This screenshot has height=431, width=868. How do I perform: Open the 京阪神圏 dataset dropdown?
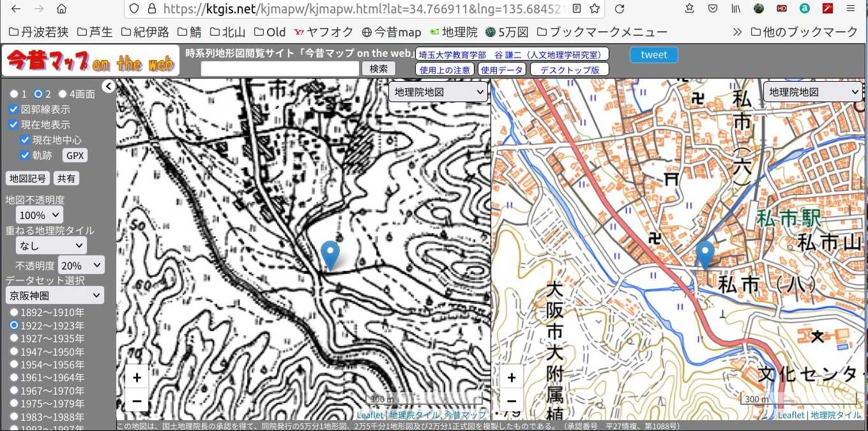pos(54,295)
